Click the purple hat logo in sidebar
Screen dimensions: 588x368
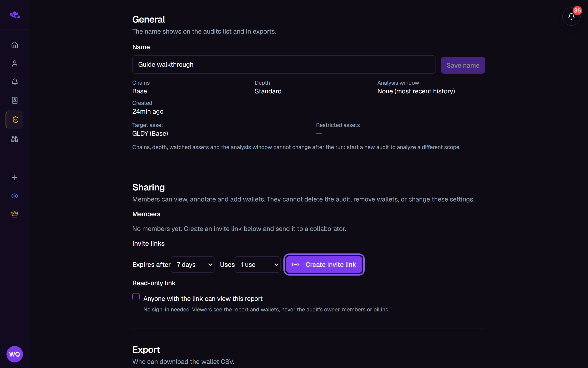click(14, 15)
